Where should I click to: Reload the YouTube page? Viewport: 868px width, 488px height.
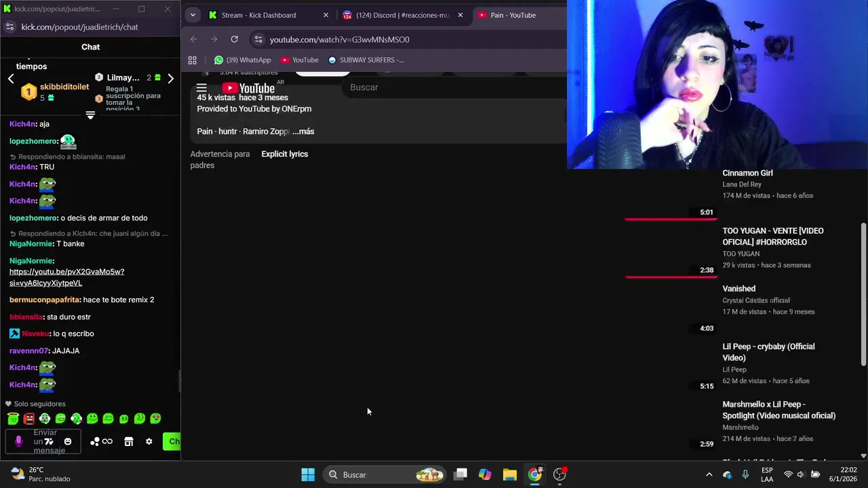[x=235, y=39]
